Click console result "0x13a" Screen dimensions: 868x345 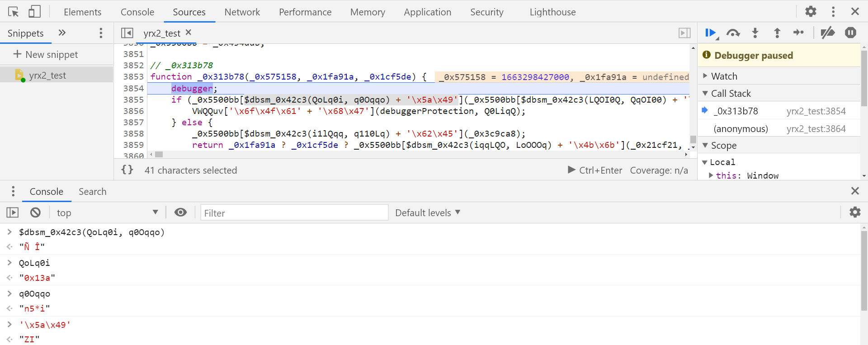pos(37,278)
